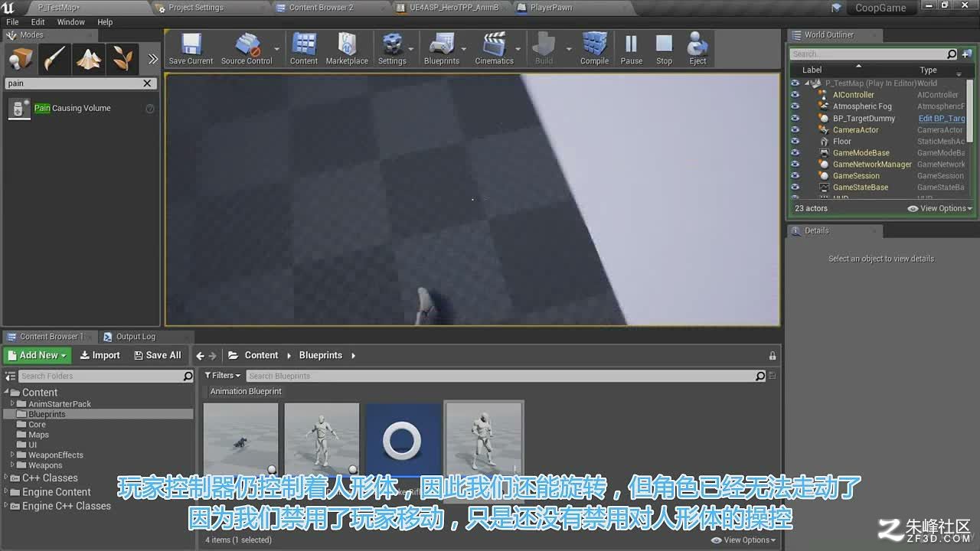The height and width of the screenshot is (551, 980).
Task: Select the Paint mode brush icon
Action: 55,59
